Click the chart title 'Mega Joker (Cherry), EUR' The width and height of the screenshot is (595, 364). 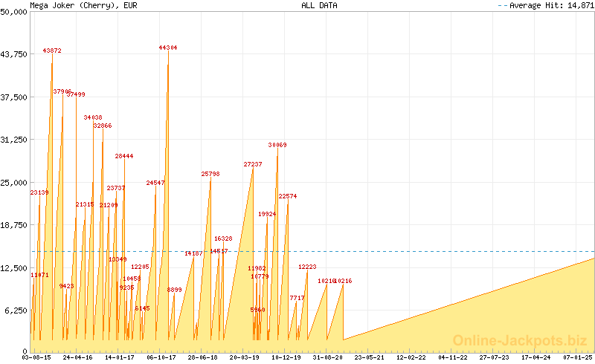(83, 5)
